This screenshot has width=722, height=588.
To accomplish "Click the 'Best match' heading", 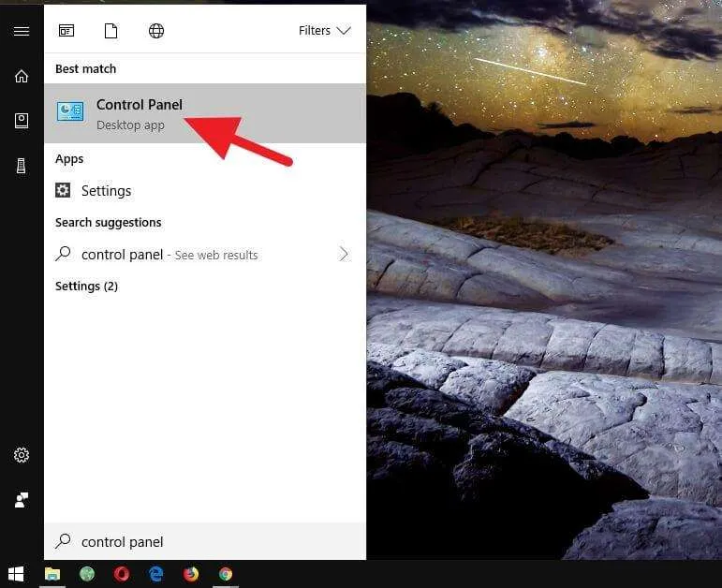I will [x=85, y=69].
